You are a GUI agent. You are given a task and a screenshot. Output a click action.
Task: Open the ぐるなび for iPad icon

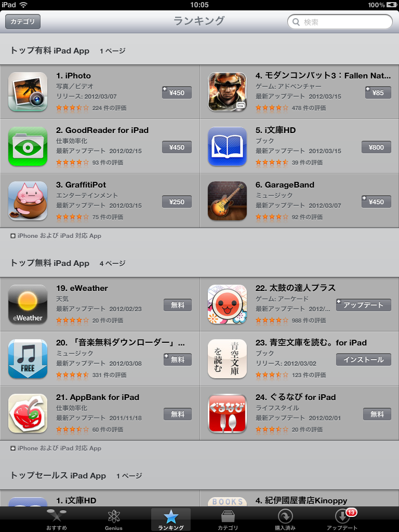click(x=228, y=414)
